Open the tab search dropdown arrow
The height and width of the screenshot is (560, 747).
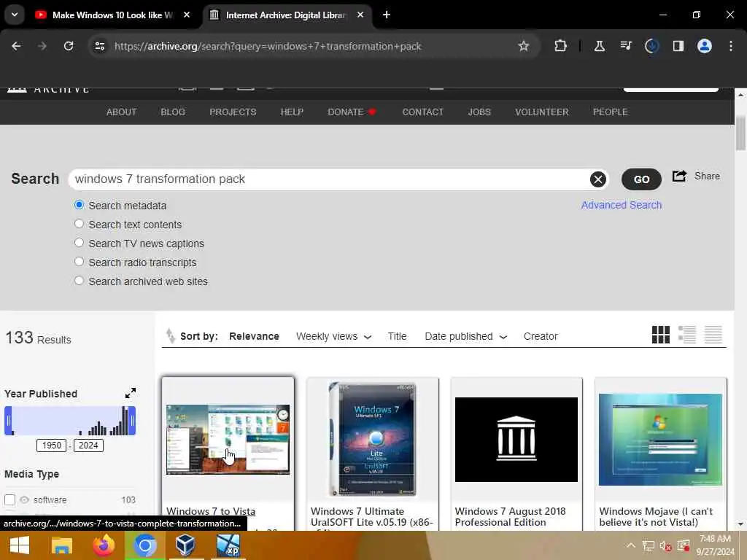(x=15, y=15)
